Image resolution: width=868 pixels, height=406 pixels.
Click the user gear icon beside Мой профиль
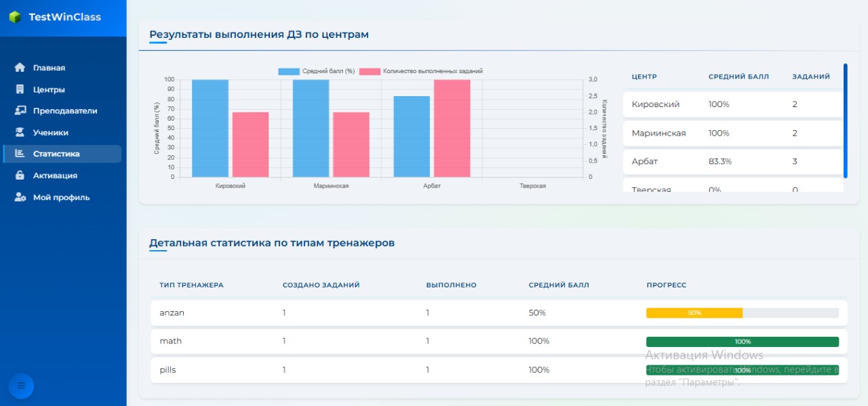[x=20, y=197]
